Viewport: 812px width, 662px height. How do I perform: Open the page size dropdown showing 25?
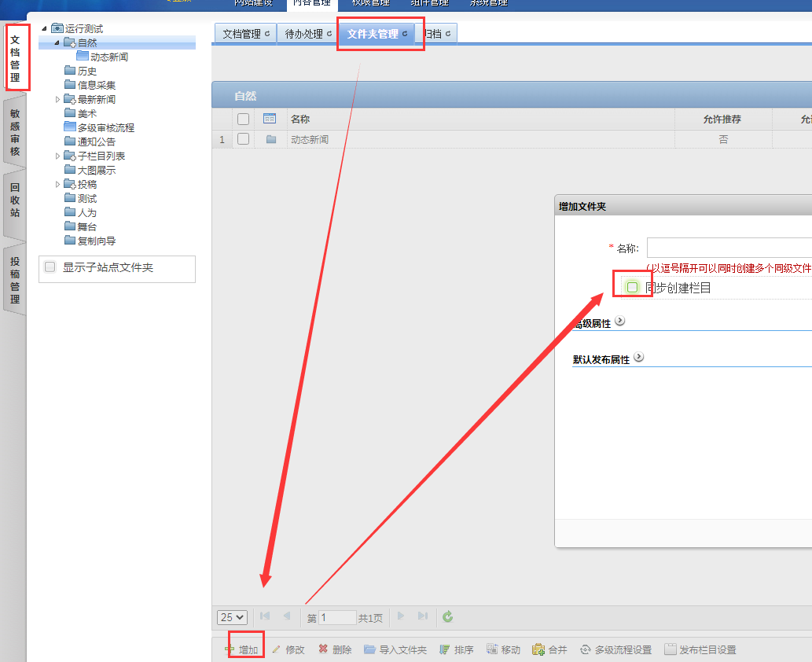pos(232,617)
